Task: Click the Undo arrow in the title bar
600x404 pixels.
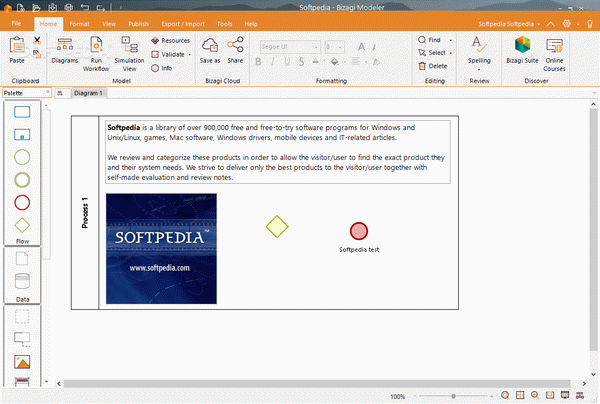Action: pyautogui.click(x=85, y=7)
